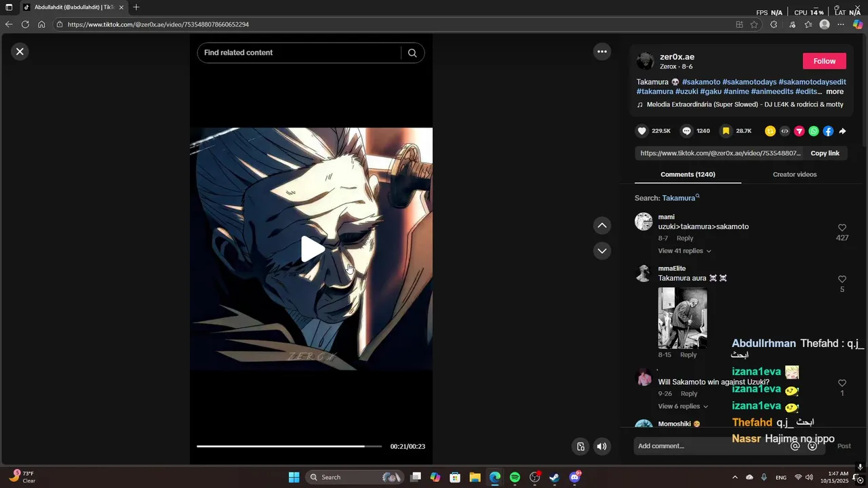Close the TikTok video viewer
Screen dimensions: 868x488
pos(20,52)
